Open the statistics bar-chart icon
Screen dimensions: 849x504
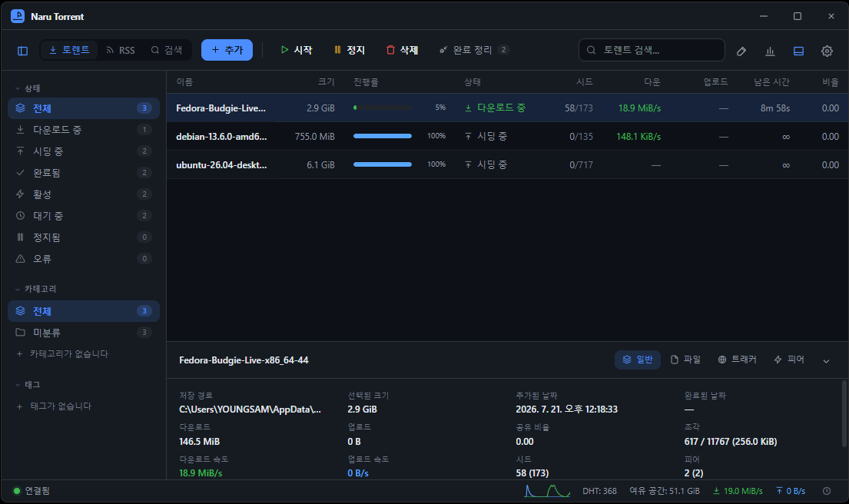(770, 51)
